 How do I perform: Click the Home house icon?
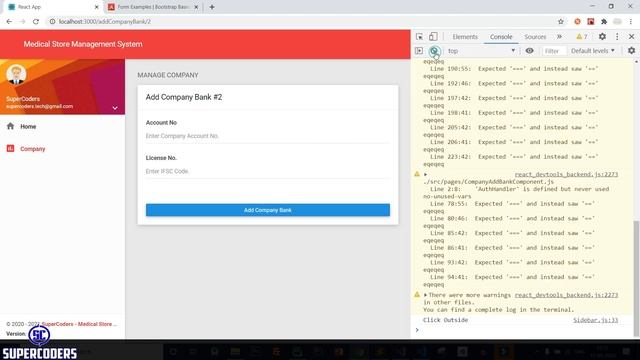[10, 126]
